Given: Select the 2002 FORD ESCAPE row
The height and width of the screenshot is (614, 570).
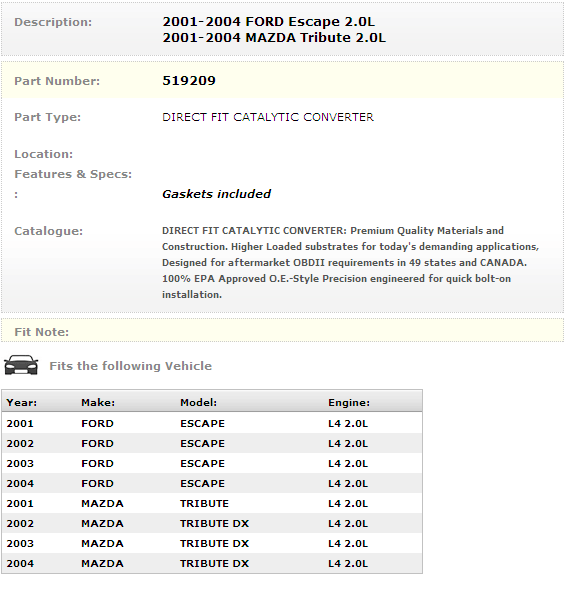Looking at the screenshot, I should tap(212, 443).
